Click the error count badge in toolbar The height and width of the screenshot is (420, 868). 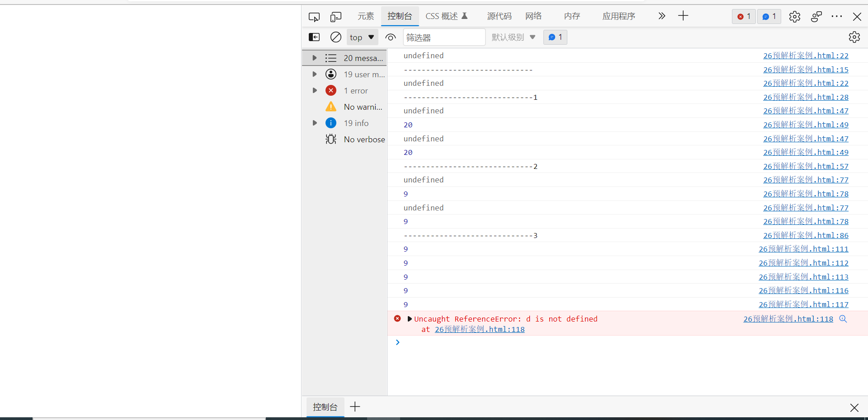(x=744, y=17)
